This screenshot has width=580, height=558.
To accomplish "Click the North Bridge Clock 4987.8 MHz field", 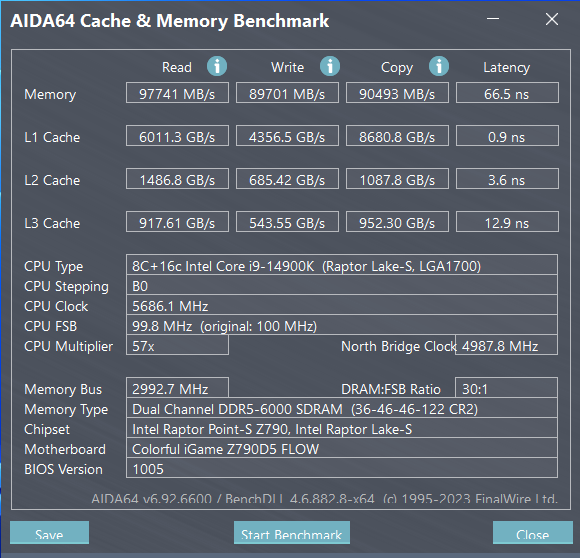I will (x=506, y=345).
